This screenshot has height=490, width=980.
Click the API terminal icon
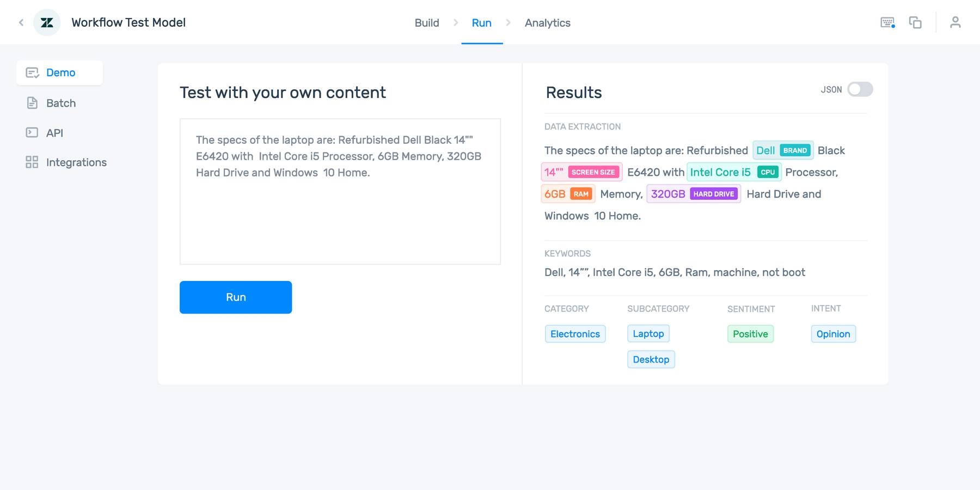click(x=32, y=132)
